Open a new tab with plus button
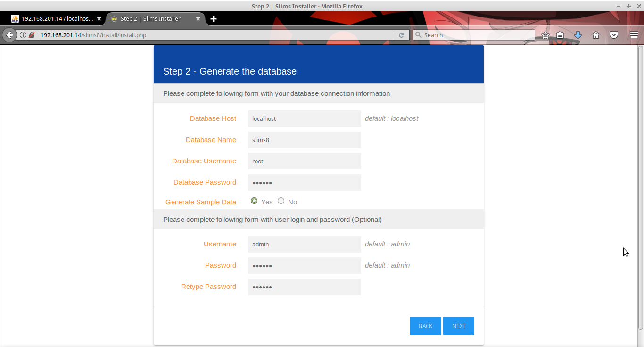 coord(214,19)
